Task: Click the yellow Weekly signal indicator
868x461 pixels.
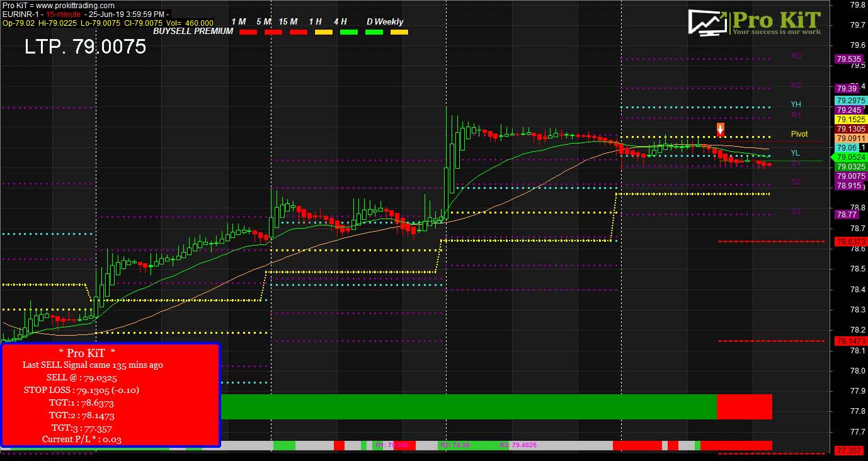Action: [399, 31]
